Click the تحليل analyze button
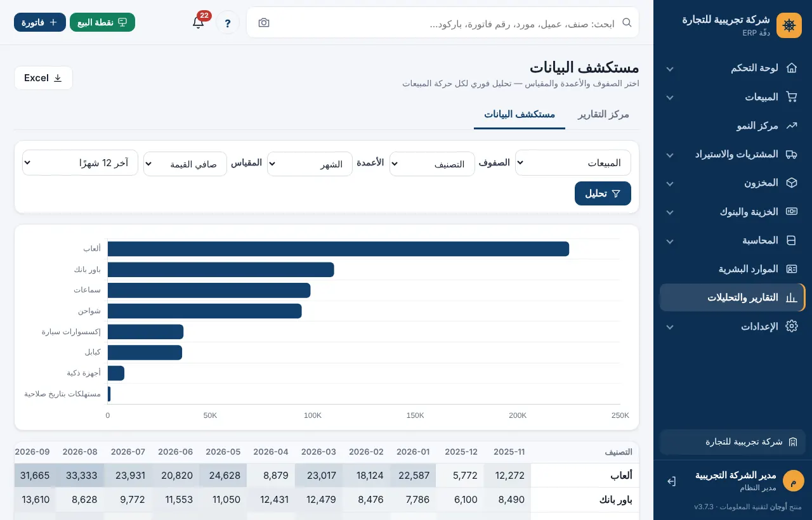This screenshot has height=520, width=812. point(603,193)
